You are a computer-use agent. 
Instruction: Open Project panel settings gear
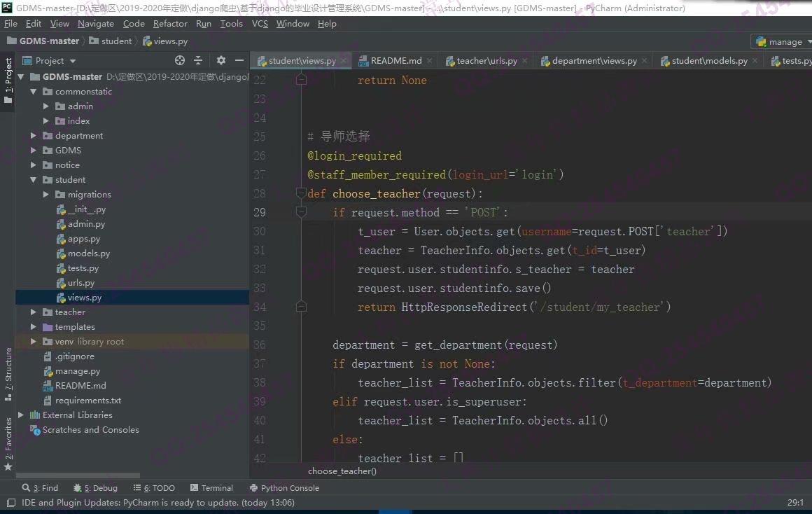click(221, 61)
